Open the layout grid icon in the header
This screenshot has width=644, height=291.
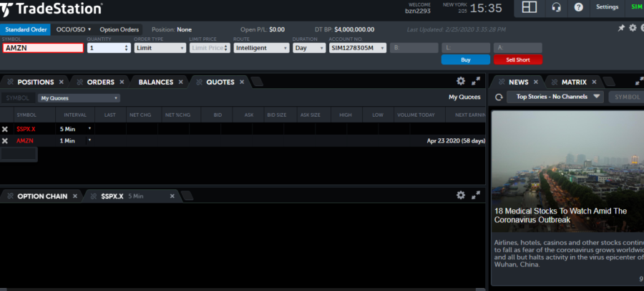coord(530,7)
